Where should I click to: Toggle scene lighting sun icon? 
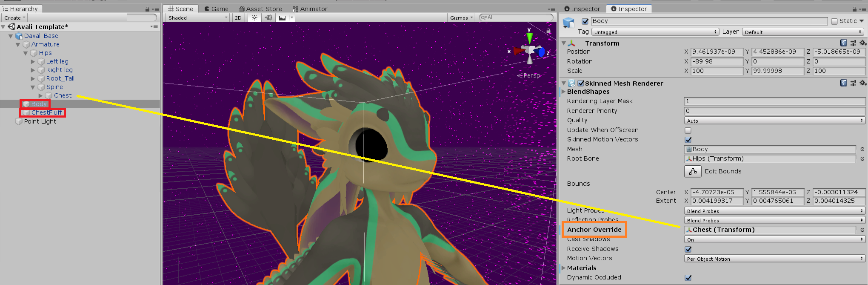point(254,17)
